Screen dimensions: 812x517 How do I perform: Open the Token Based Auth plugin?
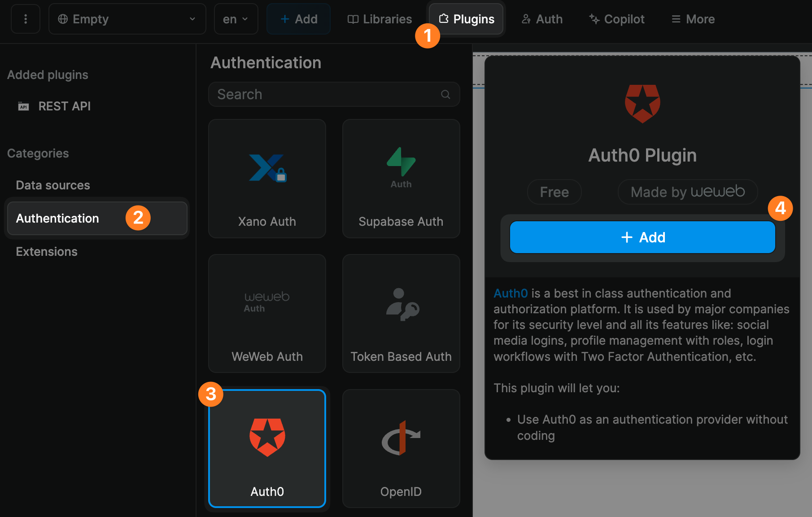pyautogui.click(x=401, y=314)
